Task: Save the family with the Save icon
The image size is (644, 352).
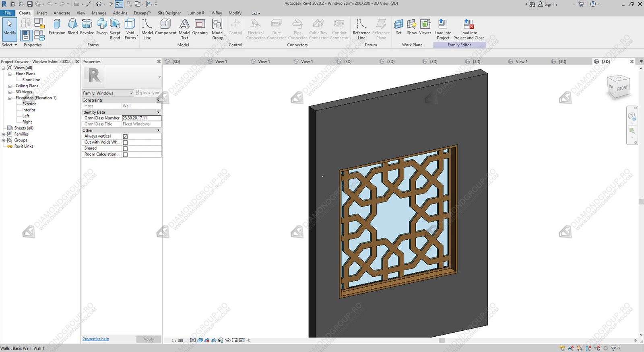Action: (30, 4)
